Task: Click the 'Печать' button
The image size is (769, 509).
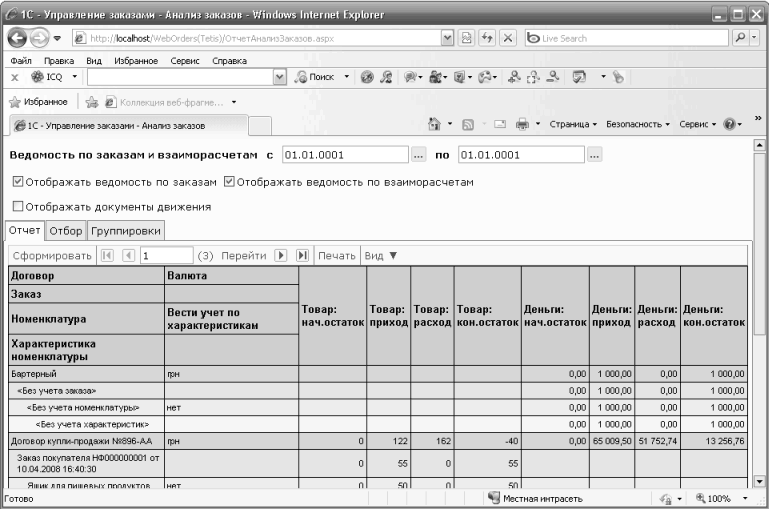Action: pyautogui.click(x=337, y=255)
